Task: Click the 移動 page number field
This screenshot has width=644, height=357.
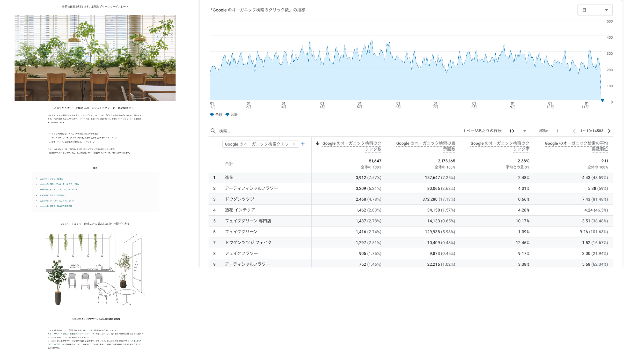Action: [x=558, y=131]
